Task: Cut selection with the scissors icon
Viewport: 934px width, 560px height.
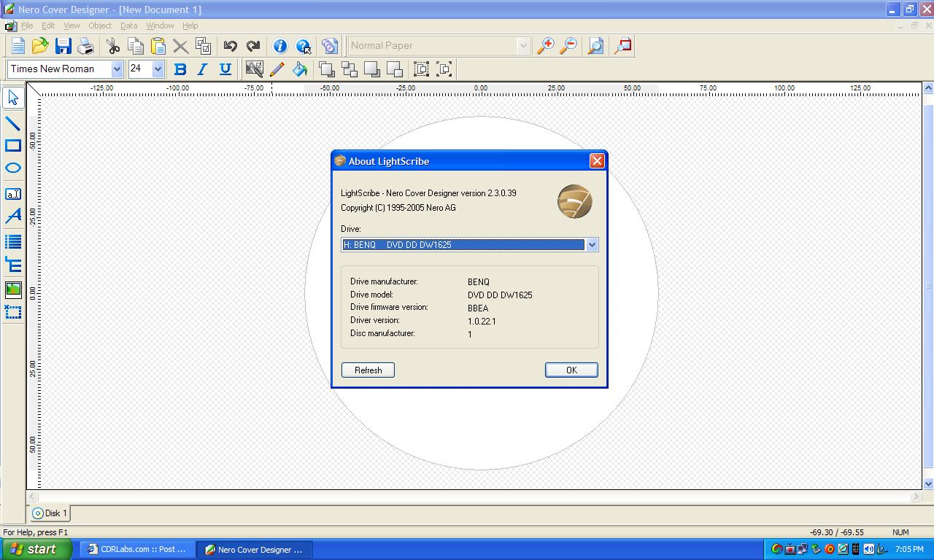Action: coord(113,46)
